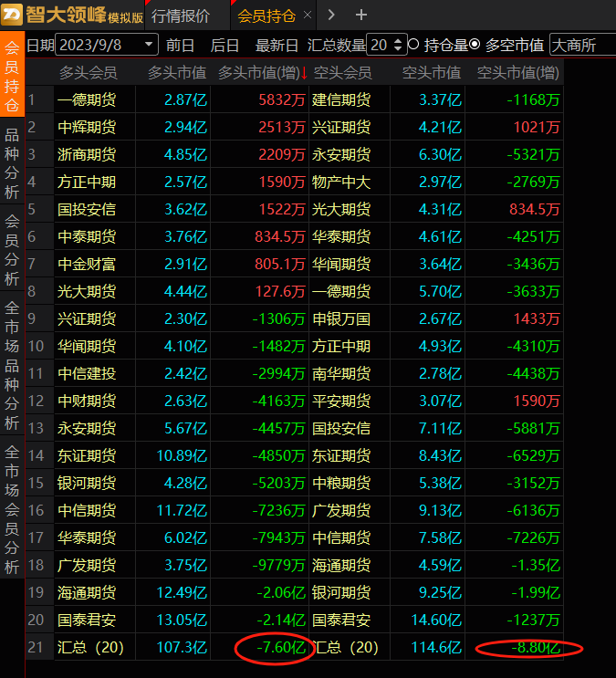Select long member 中金财富

pos(87,265)
